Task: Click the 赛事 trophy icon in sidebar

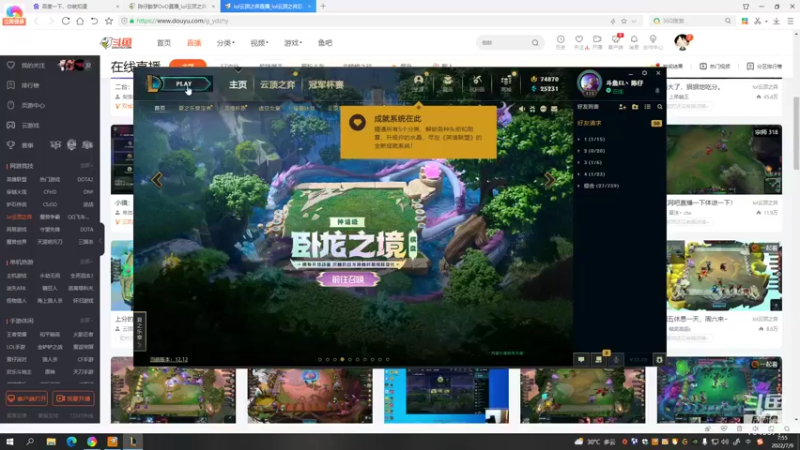Action: (x=11, y=145)
